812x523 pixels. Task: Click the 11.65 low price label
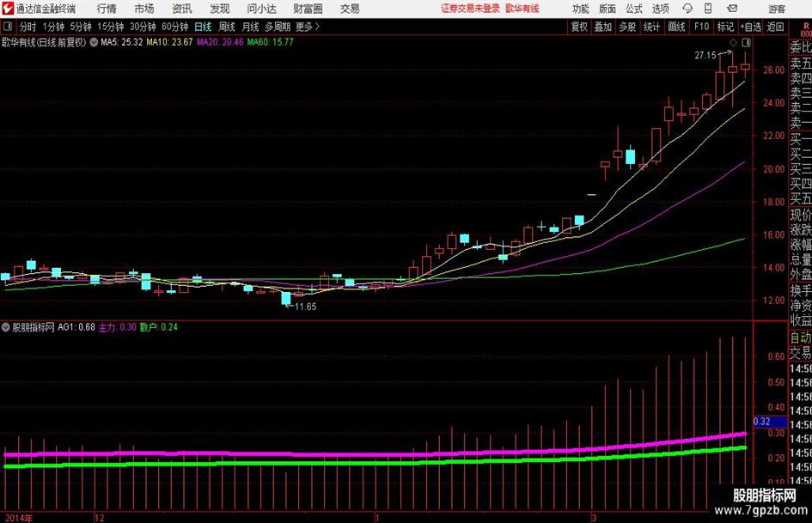(x=306, y=307)
